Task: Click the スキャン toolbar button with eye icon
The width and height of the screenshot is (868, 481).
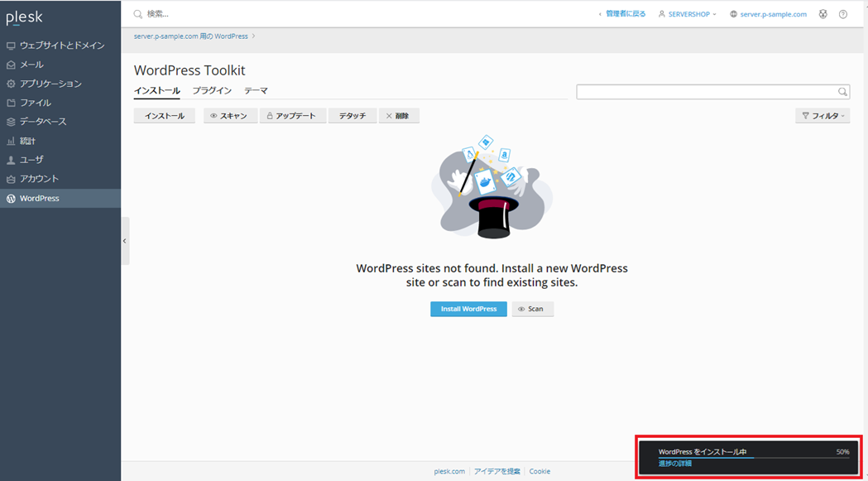Action: 229,116
